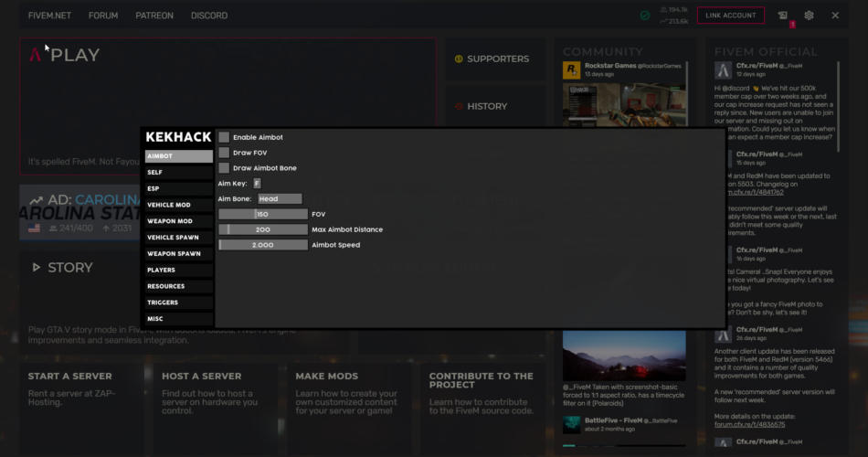The height and width of the screenshot is (457, 868).
Task: Click the coin icon next to SUPPORTERS
Action: 459,58
